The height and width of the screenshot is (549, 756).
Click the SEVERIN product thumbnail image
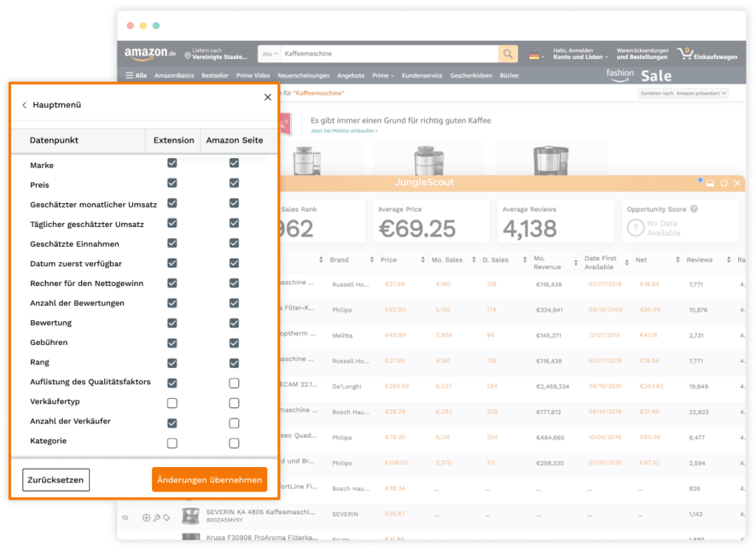tap(191, 516)
